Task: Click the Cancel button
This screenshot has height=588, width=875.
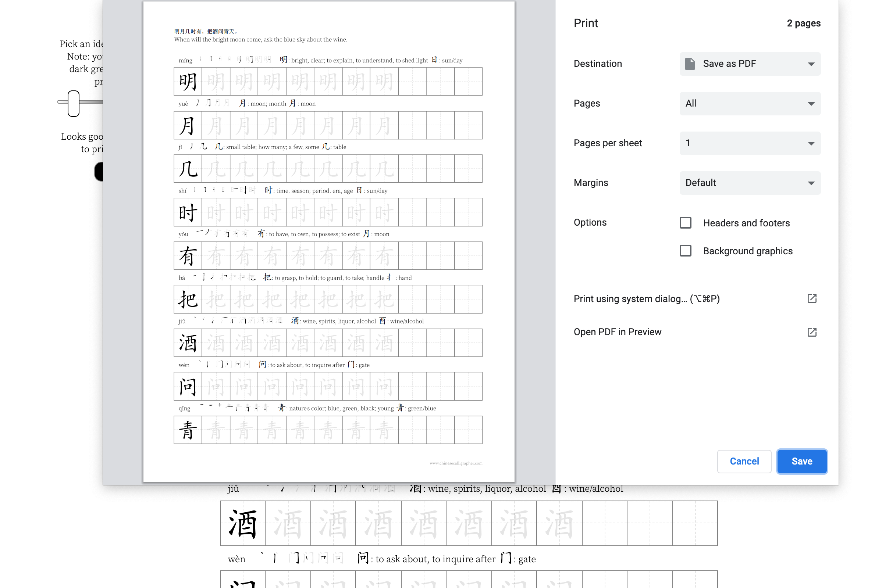Action: 744,461
